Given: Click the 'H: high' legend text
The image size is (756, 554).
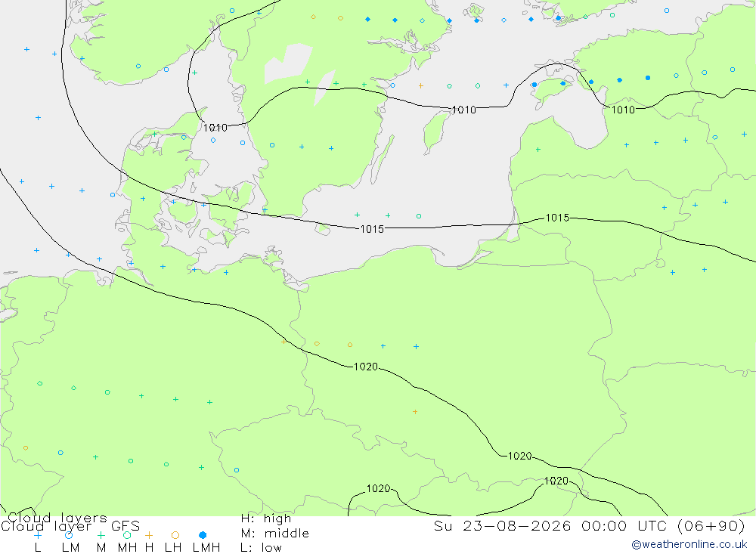Looking at the screenshot, I should pos(265,518).
